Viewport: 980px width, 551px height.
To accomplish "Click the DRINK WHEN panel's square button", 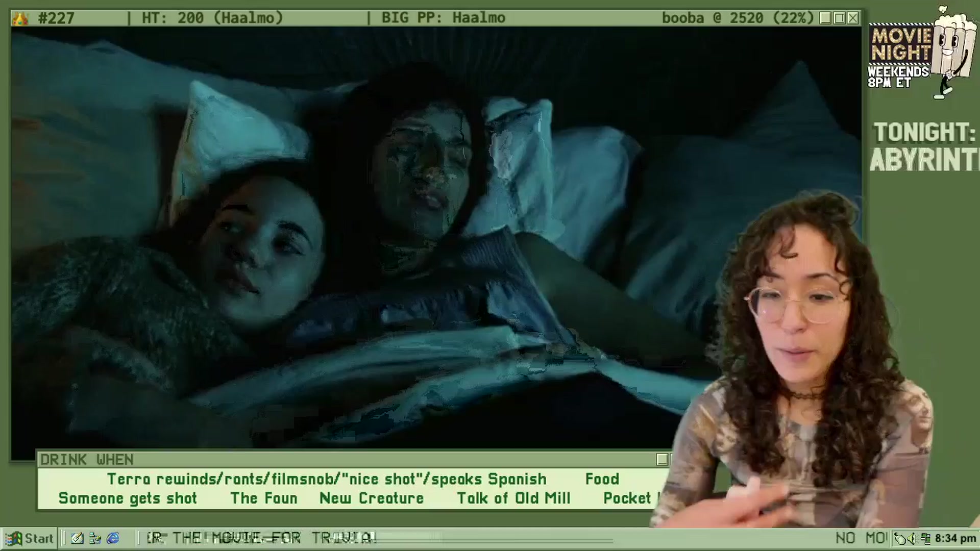I will (x=662, y=460).
